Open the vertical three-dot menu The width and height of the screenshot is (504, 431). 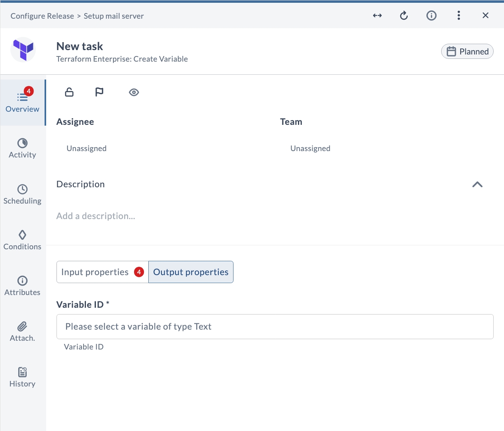pyautogui.click(x=459, y=16)
